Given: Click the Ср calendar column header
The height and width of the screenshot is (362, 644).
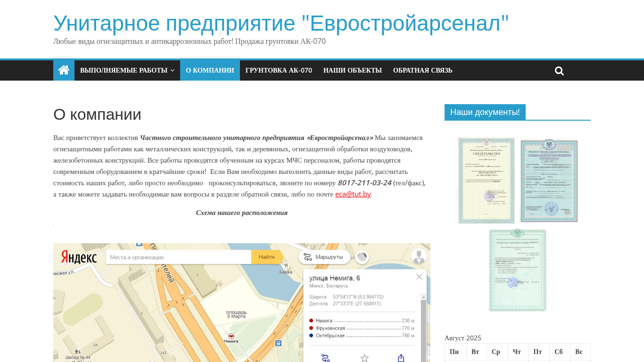Looking at the screenshot, I should coord(497,352).
